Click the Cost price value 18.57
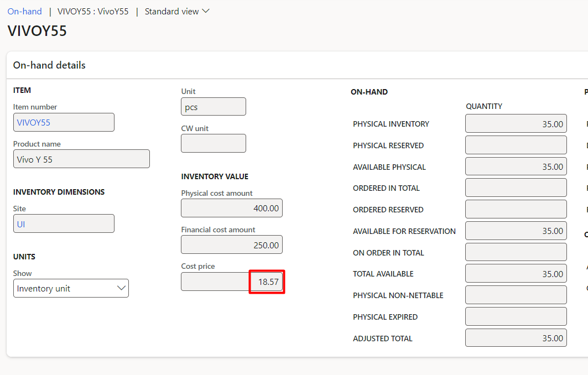This screenshot has width=588, height=375. click(x=267, y=282)
